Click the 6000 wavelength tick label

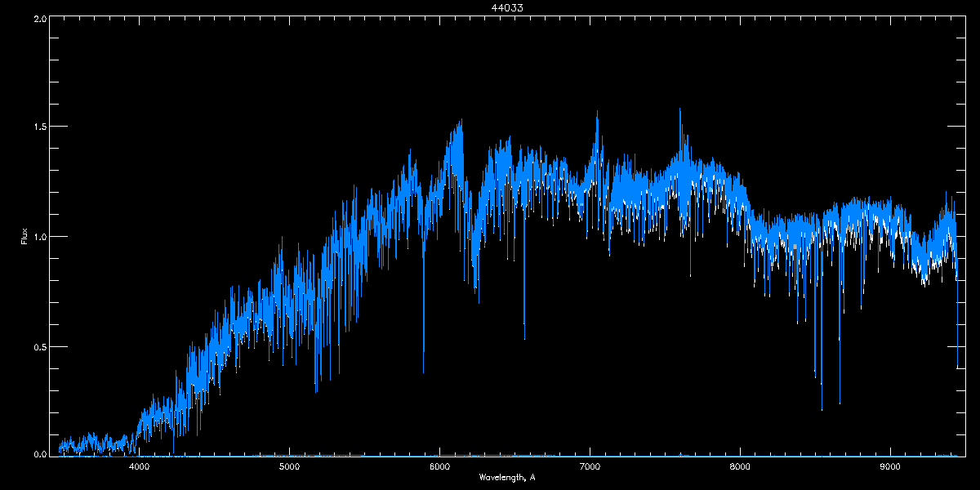point(440,467)
